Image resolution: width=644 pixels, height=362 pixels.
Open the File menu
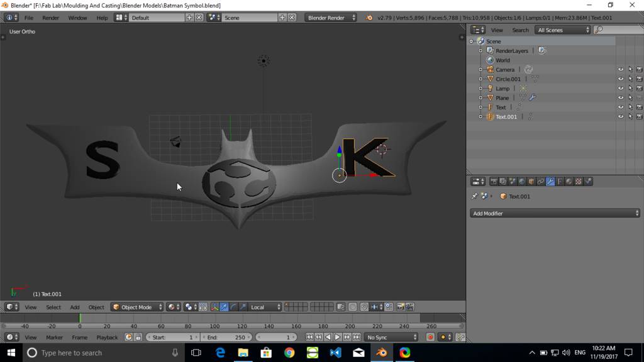pos(29,18)
